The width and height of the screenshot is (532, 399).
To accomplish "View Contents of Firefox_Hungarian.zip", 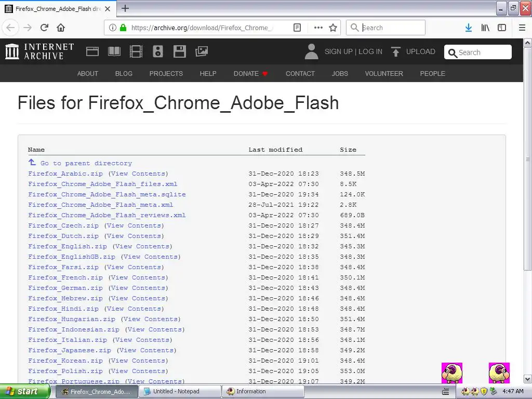I will point(151,320).
